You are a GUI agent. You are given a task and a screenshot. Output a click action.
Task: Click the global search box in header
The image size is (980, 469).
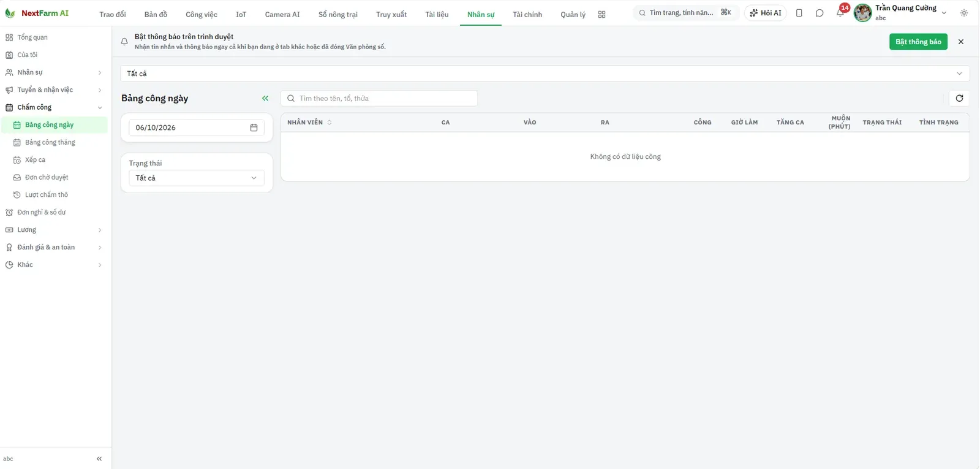tap(685, 13)
